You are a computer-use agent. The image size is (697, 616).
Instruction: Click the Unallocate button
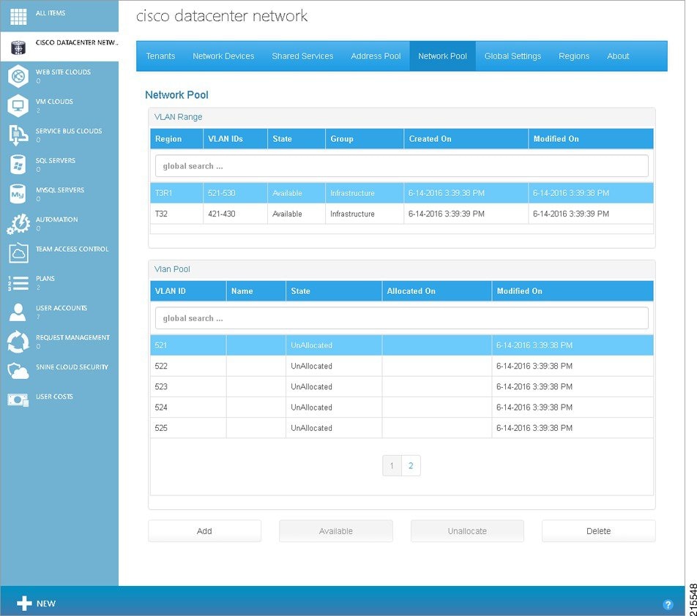[467, 531]
